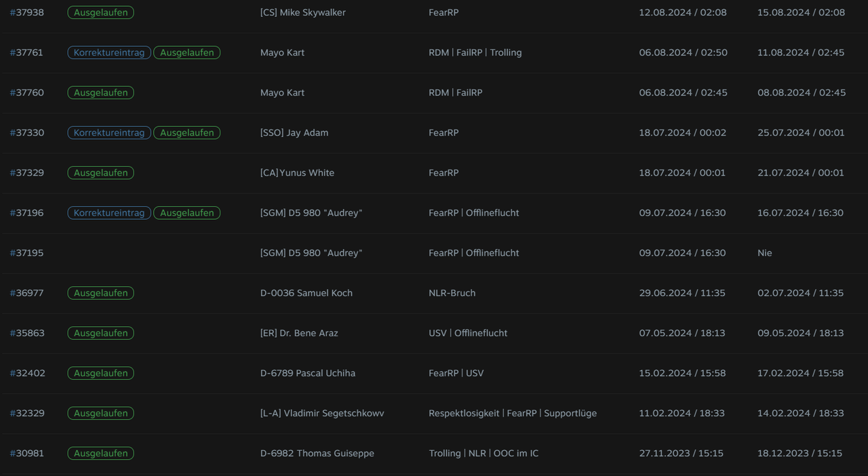Click reason RDM | FailRP | Trolling
Viewport: 868px width, 476px height.
coord(475,52)
